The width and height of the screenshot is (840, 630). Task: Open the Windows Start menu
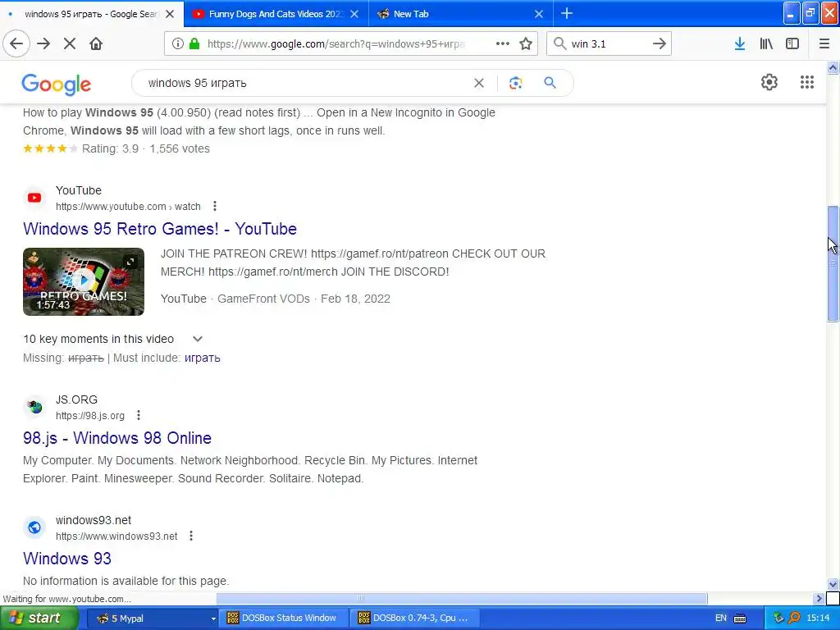pyautogui.click(x=39, y=619)
